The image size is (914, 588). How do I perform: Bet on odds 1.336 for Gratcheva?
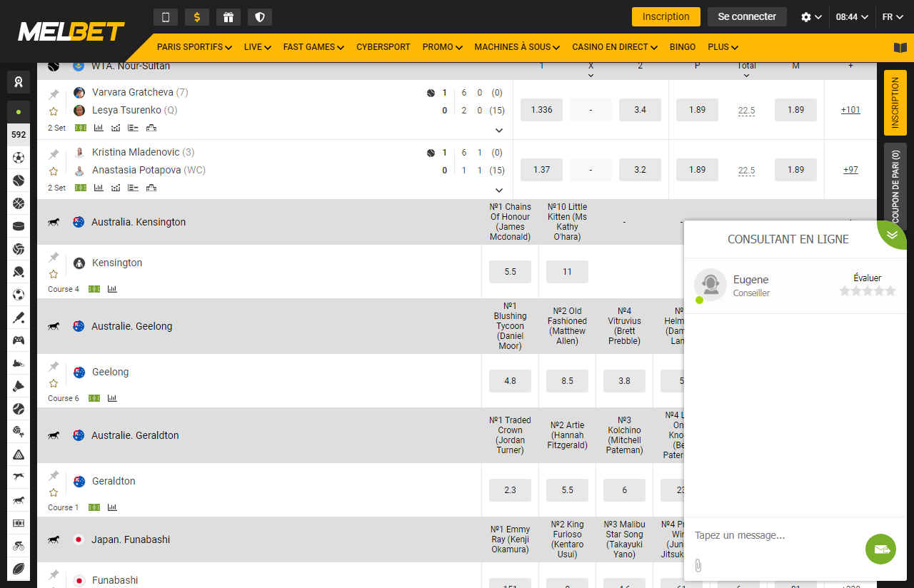(x=541, y=110)
